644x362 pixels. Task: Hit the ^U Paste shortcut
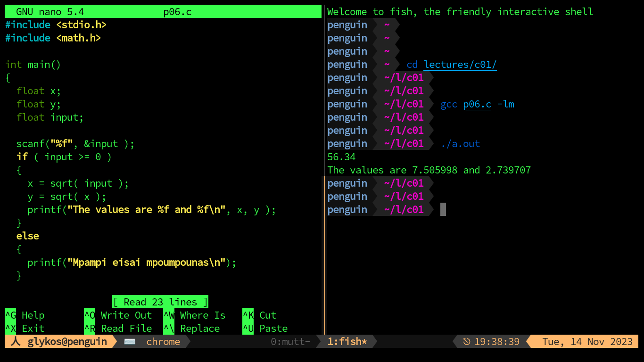click(265, 329)
